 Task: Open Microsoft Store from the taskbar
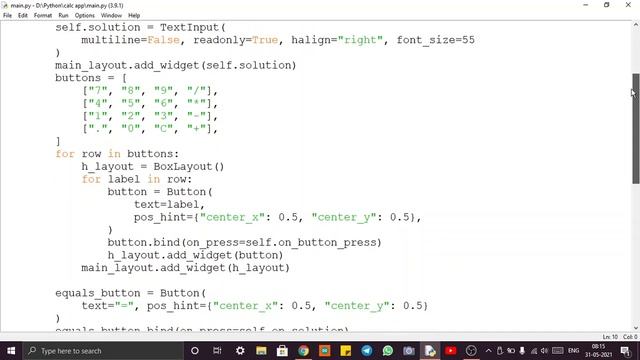(282, 351)
